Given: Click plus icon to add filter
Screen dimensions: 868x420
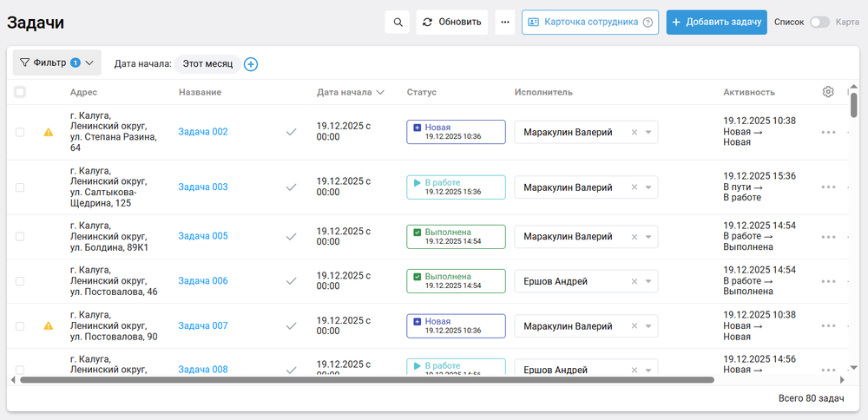Looking at the screenshot, I should tap(251, 64).
